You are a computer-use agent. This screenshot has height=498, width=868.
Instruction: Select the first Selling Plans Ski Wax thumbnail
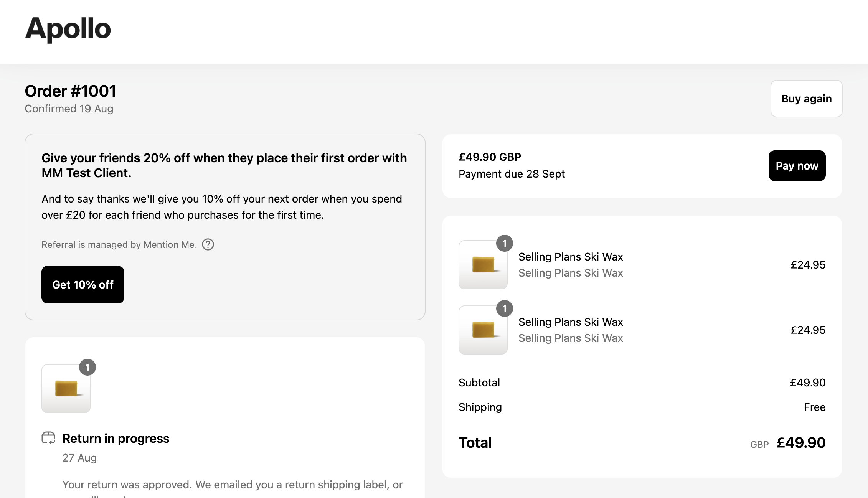(x=483, y=265)
